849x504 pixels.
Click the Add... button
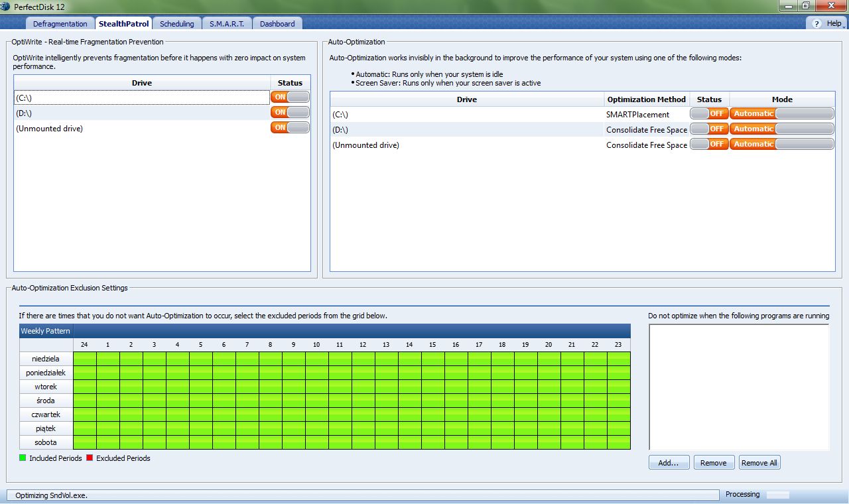pos(669,463)
